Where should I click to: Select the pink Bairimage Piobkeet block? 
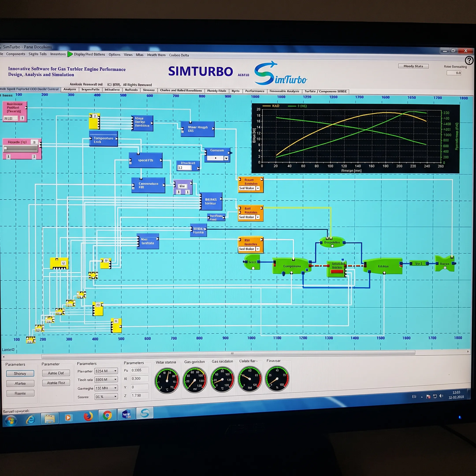15,112
